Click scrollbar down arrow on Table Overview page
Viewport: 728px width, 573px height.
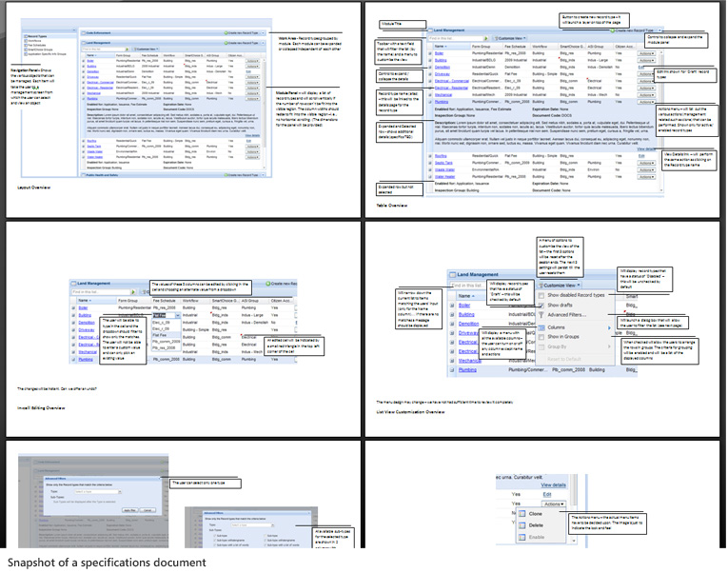(661, 190)
